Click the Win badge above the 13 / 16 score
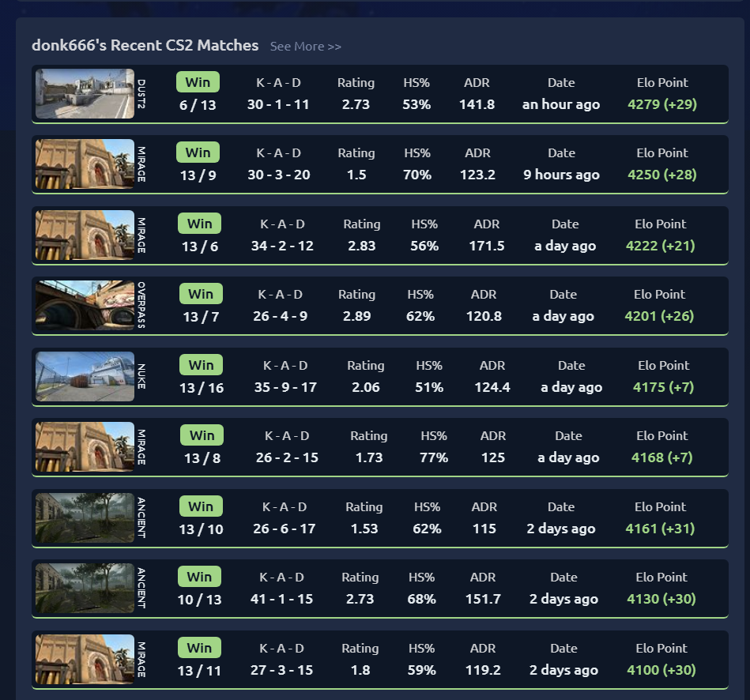The image size is (750, 700). click(x=201, y=365)
